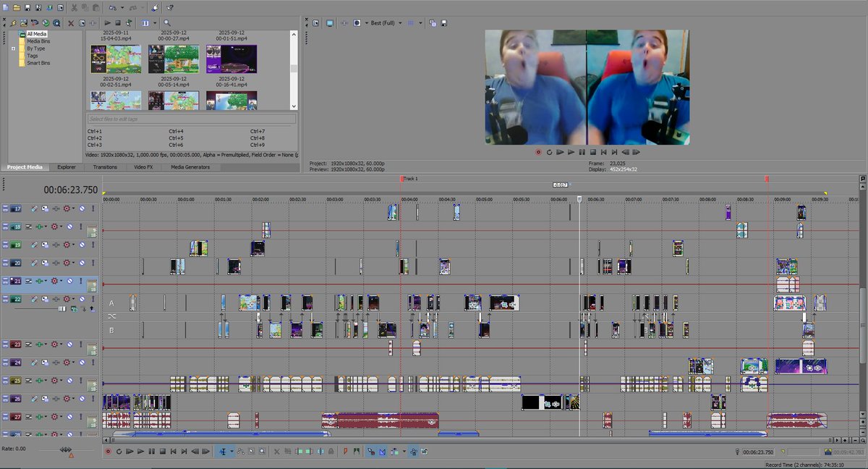Open the edit tool dropdown arrow
The height and width of the screenshot is (469, 868).
click(231, 452)
